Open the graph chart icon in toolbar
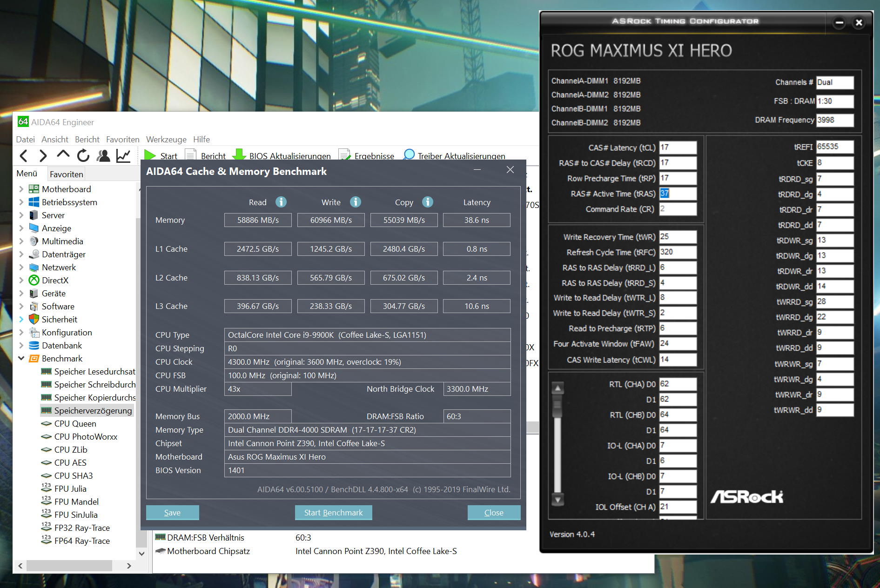 (123, 155)
